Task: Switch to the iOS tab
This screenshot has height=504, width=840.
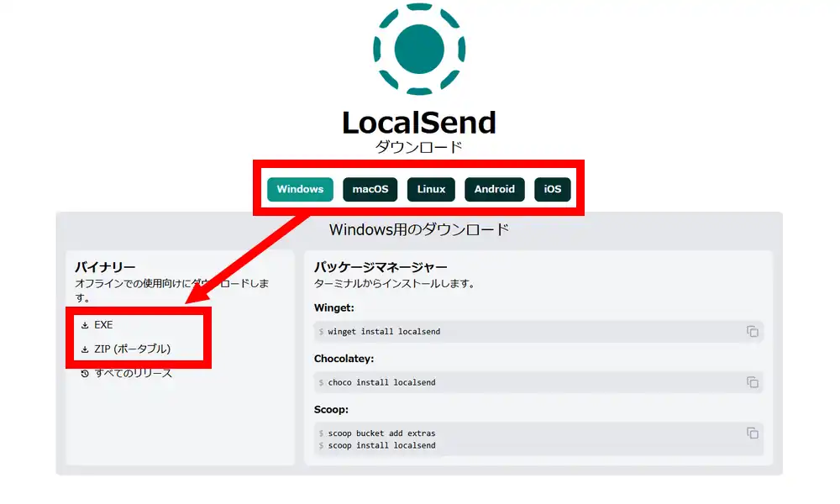Action: [552, 189]
